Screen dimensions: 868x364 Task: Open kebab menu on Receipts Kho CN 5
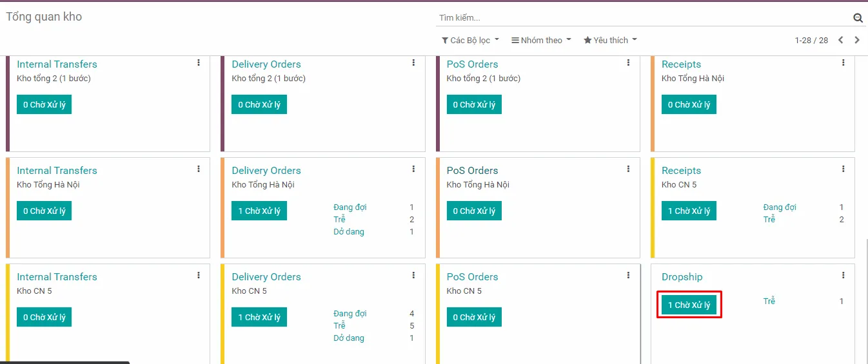[x=843, y=169]
